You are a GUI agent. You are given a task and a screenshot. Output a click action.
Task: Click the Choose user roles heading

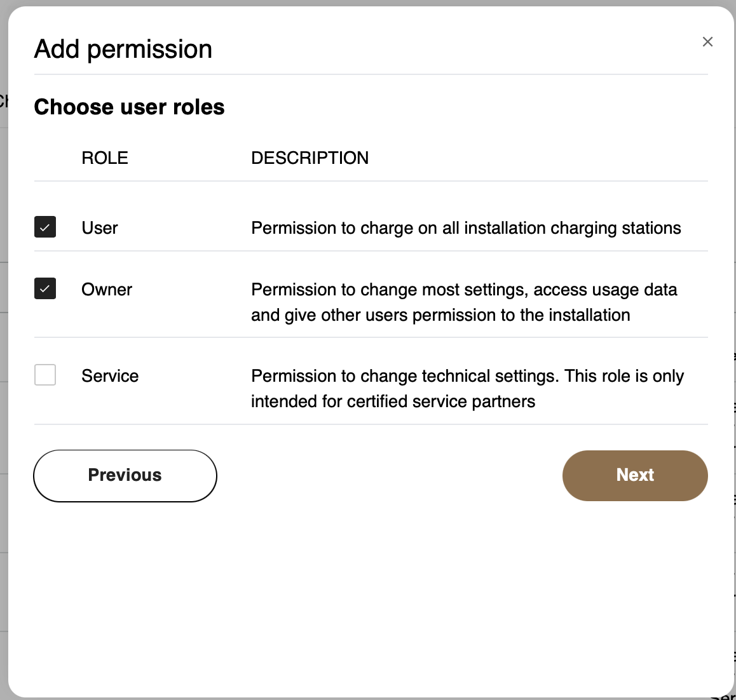[129, 107]
